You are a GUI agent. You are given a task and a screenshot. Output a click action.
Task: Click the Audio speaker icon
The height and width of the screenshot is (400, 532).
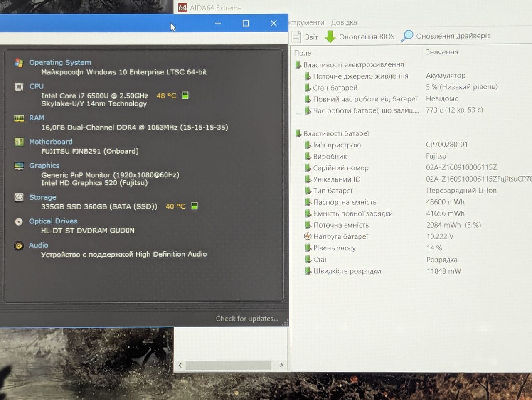pyautogui.click(x=19, y=245)
